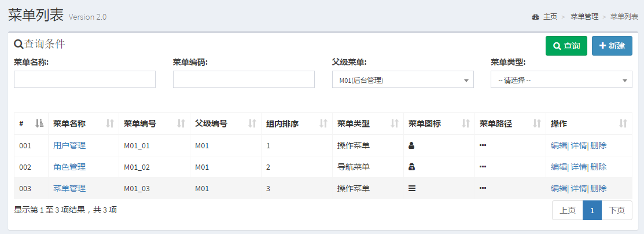Open 菜单管理 breadcrumb link
The height and width of the screenshot is (234, 644).
tap(584, 17)
